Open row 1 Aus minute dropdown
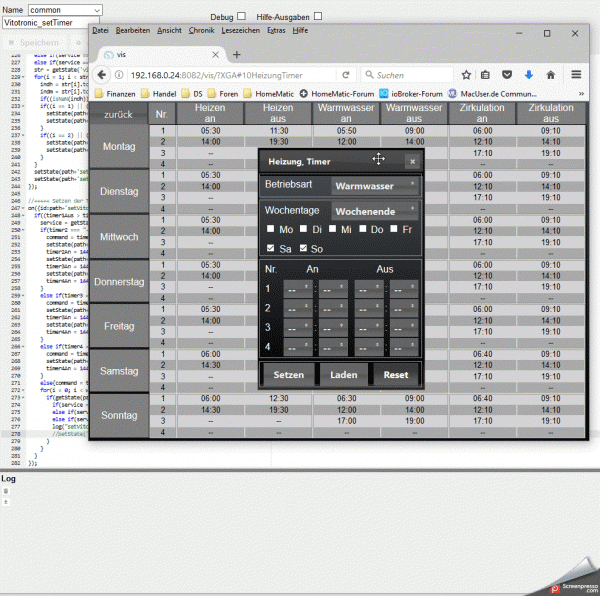 (x=404, y=289)
